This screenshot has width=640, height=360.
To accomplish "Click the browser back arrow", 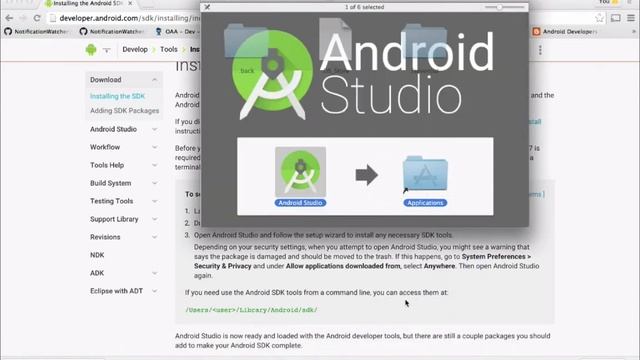I will [x=9, y=18].
